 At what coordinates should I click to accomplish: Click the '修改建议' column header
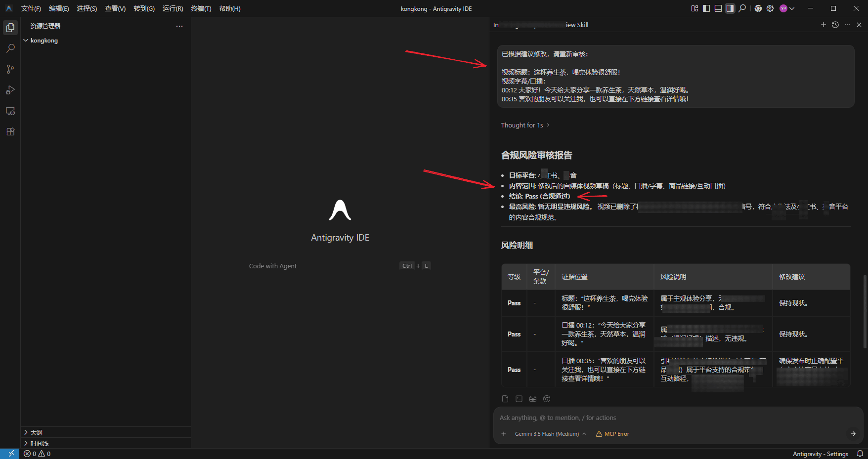pyautogui.click(x=792, y=277)
